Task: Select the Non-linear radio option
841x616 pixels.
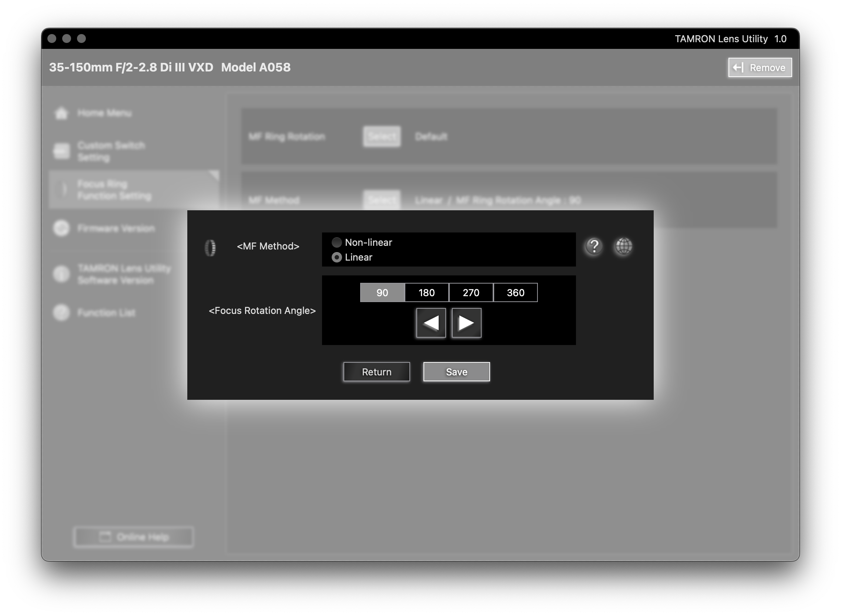Action: [x=337, y=242]
